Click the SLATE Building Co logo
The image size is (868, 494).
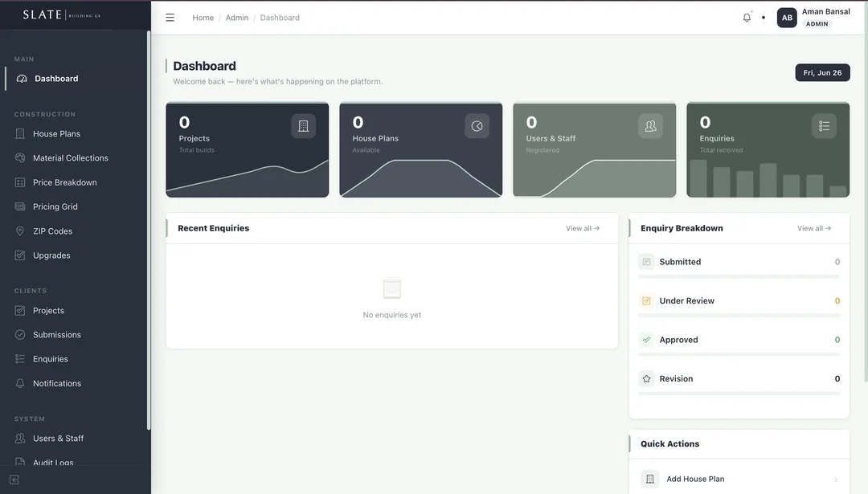(x=61, y=15)
